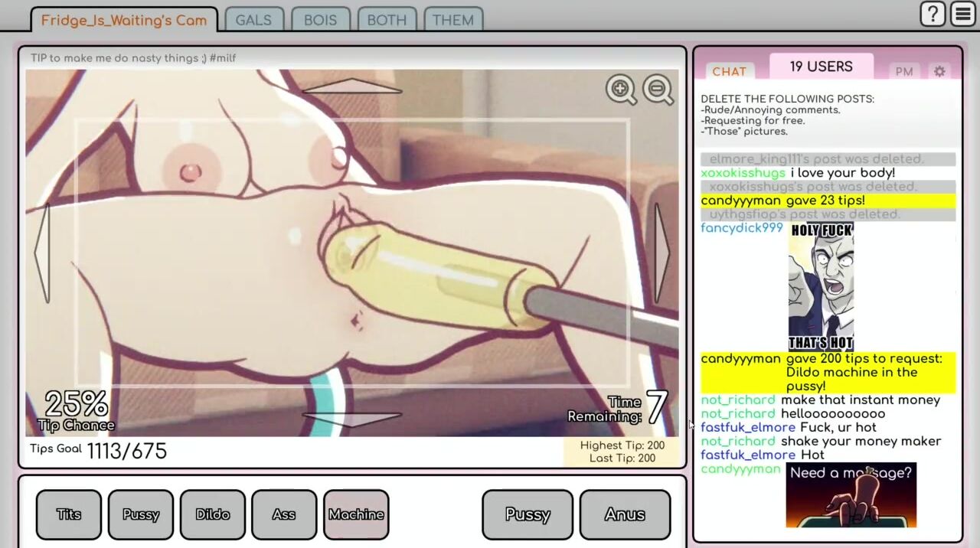Pan camera down with bottom arrow
This screenshot has height=548, width=980.
coord(351,418)
